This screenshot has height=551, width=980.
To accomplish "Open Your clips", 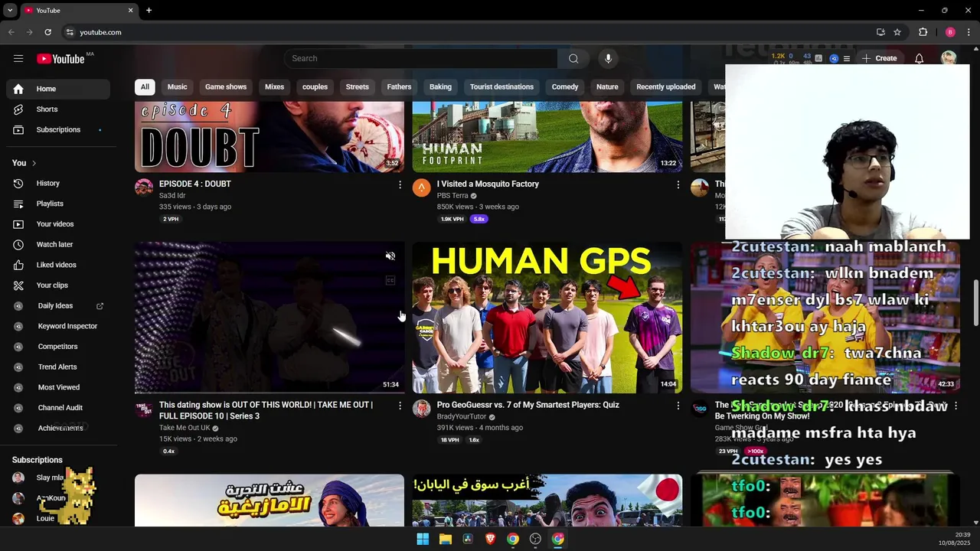I will [58, 285].
